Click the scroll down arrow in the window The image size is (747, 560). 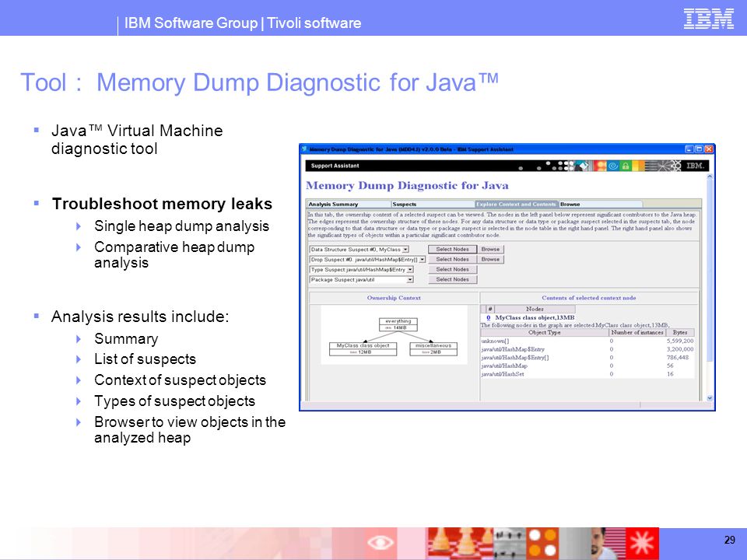coord(710,398)
